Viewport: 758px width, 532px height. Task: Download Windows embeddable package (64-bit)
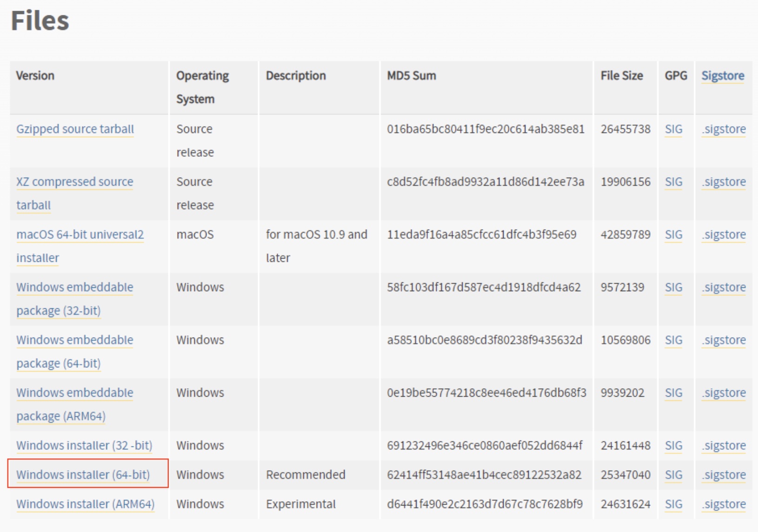(74, 352)
